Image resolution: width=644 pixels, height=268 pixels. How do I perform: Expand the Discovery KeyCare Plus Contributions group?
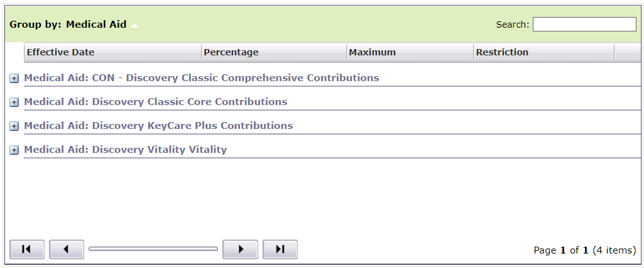click(14, 126)
